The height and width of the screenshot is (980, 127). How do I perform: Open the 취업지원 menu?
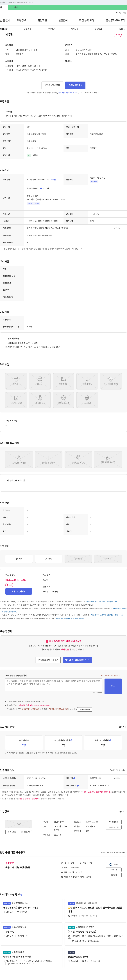[x=42, y=20]
